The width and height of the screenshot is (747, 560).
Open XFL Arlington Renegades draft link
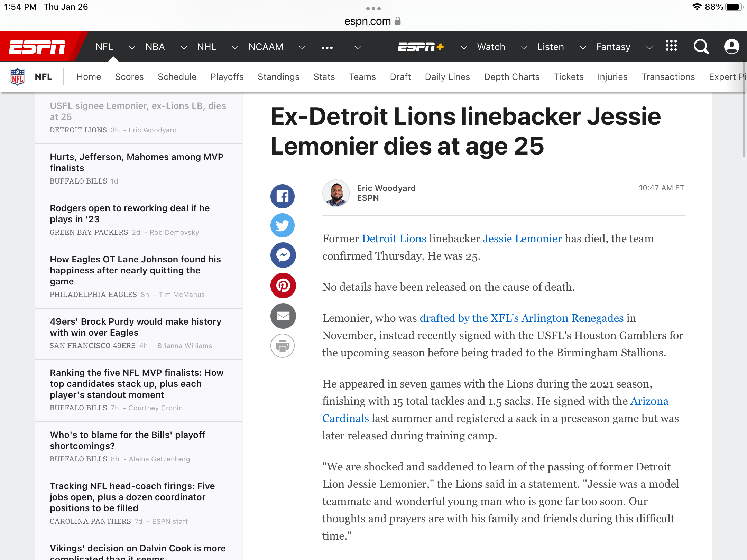(522, 318)
